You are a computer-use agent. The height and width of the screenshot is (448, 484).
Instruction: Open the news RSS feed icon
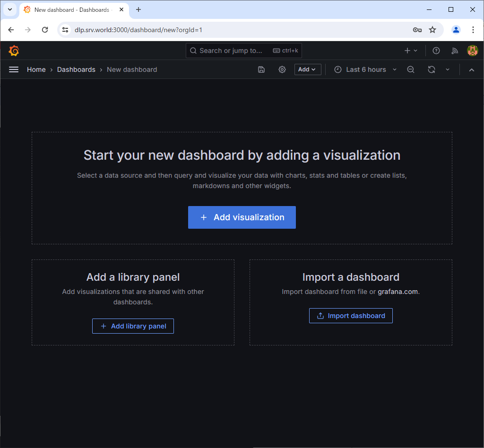pos(455,51)
